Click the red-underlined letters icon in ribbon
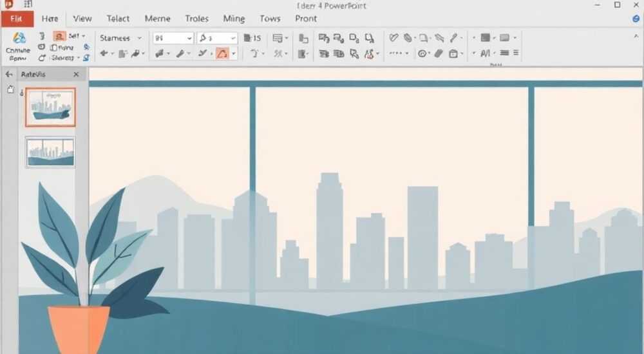This screenshot has width=644, height=354. [369, 54]
